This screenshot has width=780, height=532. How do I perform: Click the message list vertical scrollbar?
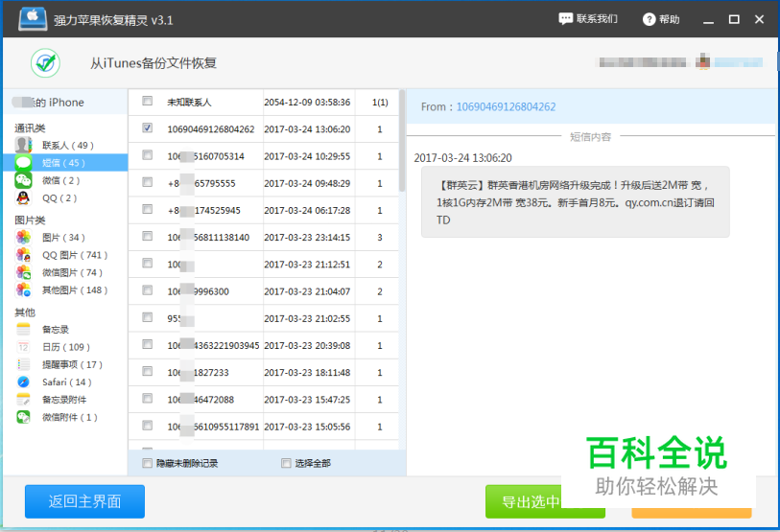pyautogui.click(x=402, y=141)
